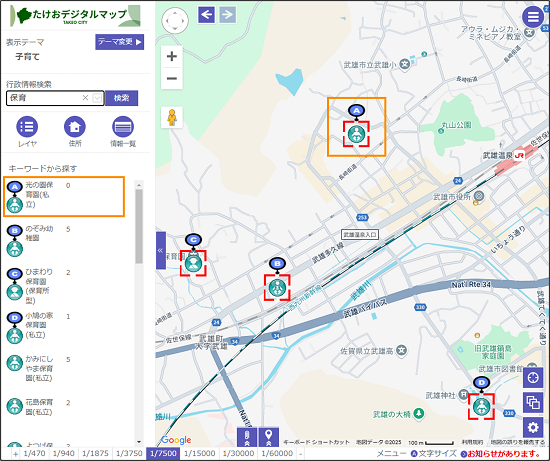This screenshot has width=550, height=461.
Task: Click the 検索 search button
Action: pos(121,98)
